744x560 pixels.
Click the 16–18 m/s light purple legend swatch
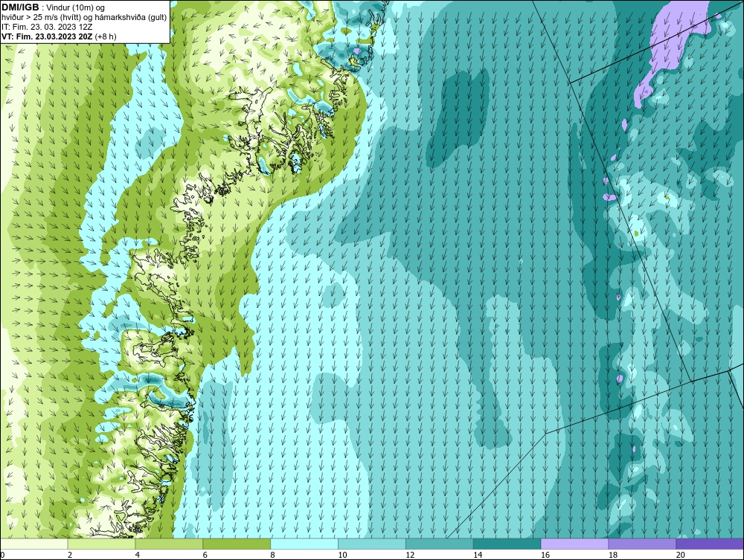click(574, 544)
